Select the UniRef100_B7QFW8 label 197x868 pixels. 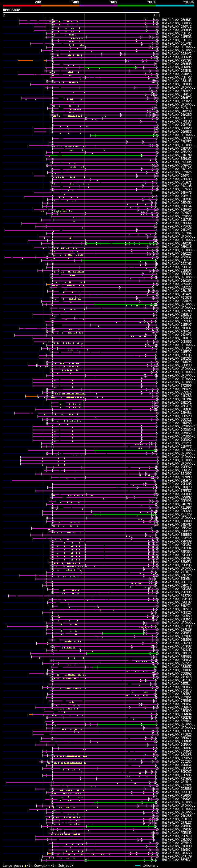[x=177, y=121]
